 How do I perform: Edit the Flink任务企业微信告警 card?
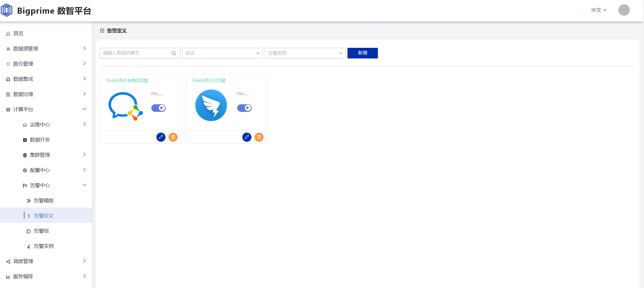click(161, 137)
